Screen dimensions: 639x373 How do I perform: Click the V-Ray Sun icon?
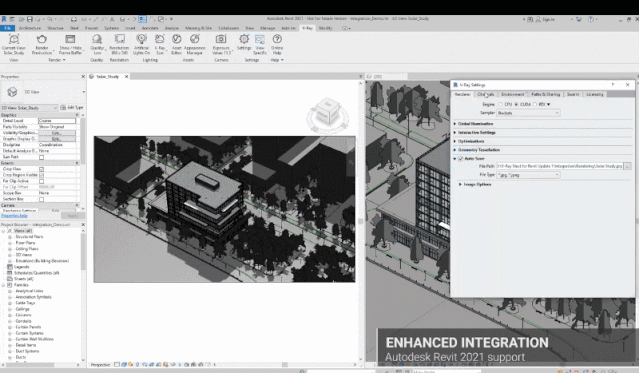point(159,39)
